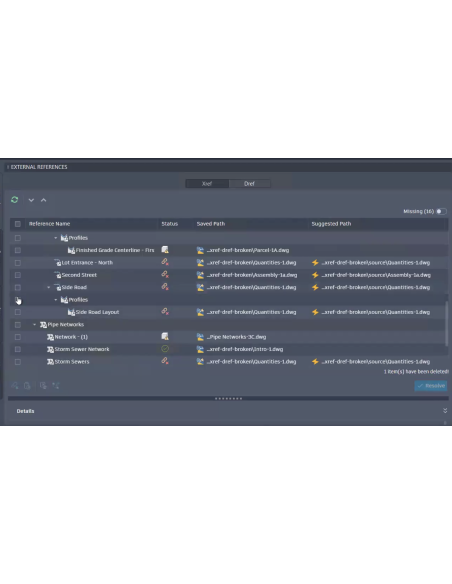Expand all references with the down chevron
This screenshot has height=584, width=452.
tap(31, 200)
